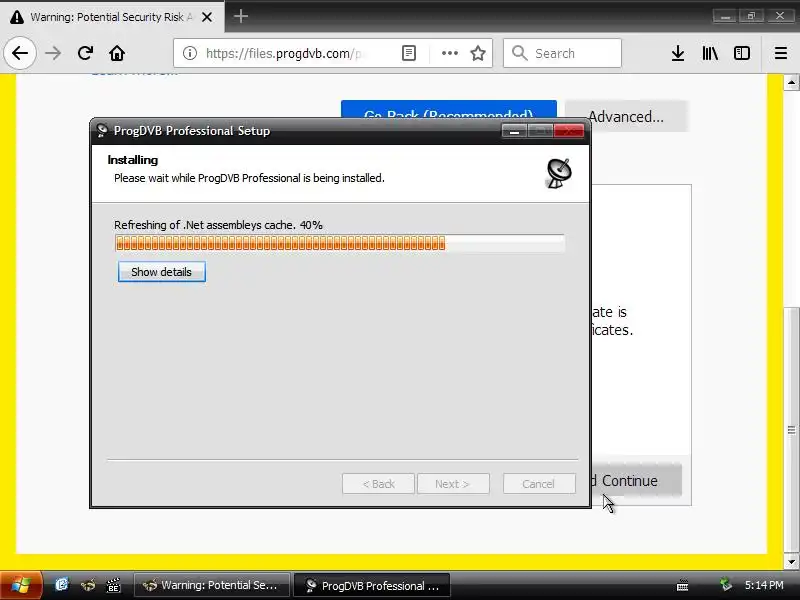Click the disabled Back button in Setup

click(x=379, y=484)
